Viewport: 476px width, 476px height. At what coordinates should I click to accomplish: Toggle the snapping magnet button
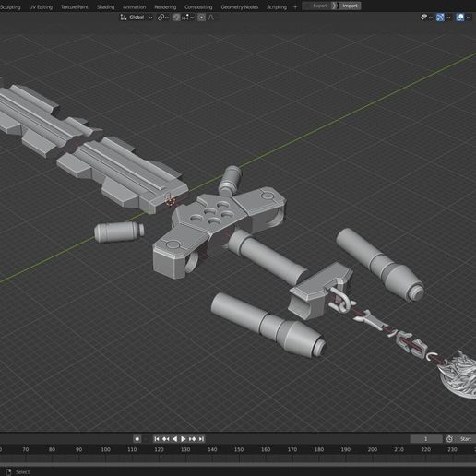pyautogui.click(x=176, y=18)
